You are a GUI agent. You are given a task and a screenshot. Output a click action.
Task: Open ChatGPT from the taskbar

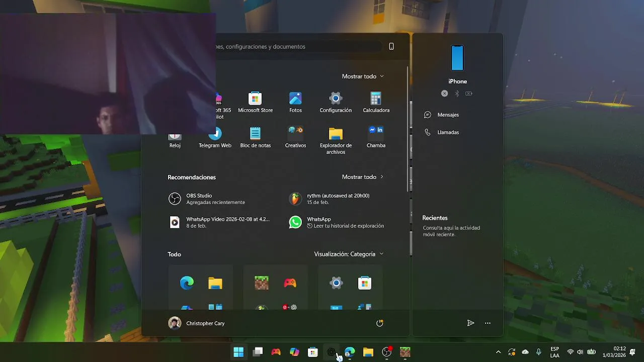(x=331, y=352)
